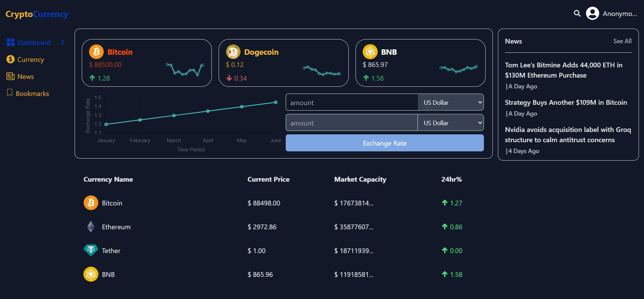Viewport: 644px width, 299px height.
Task: Click Bitcoin card's green up arrow
Action: click(92, 78)
